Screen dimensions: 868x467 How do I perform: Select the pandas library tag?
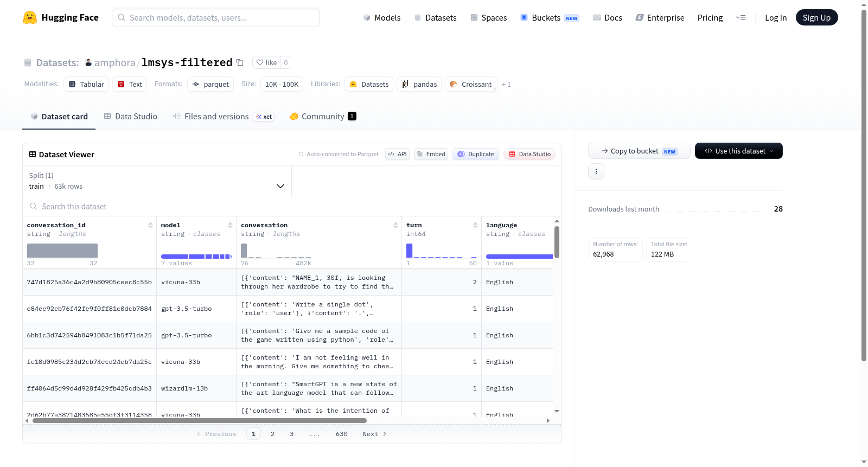(x=419, y=84)
